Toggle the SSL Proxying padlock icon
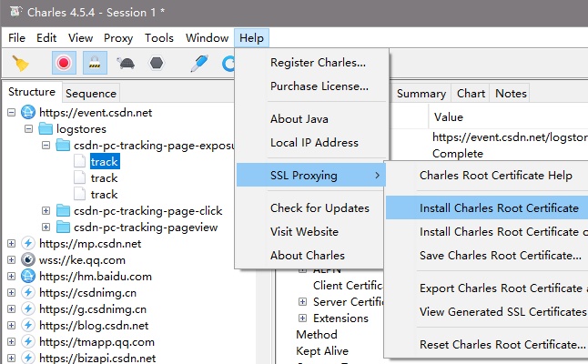 [95, 63]
